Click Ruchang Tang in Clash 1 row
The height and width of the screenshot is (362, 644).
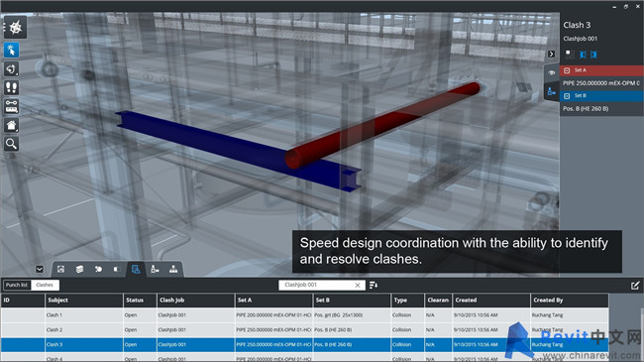tap(548, 315)
